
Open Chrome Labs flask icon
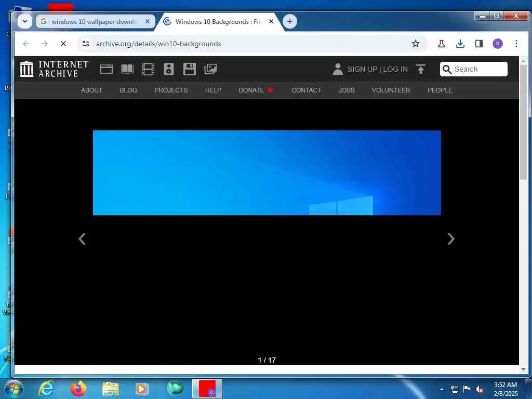click(x=442, y=44)
